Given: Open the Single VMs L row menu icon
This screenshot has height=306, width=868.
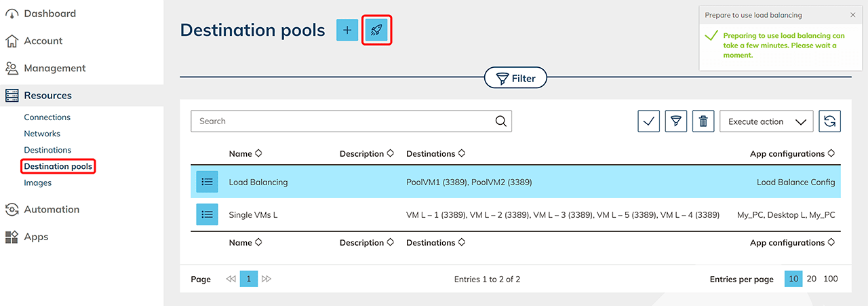Looking at the screenshot, I should click(x=208, y=214).
